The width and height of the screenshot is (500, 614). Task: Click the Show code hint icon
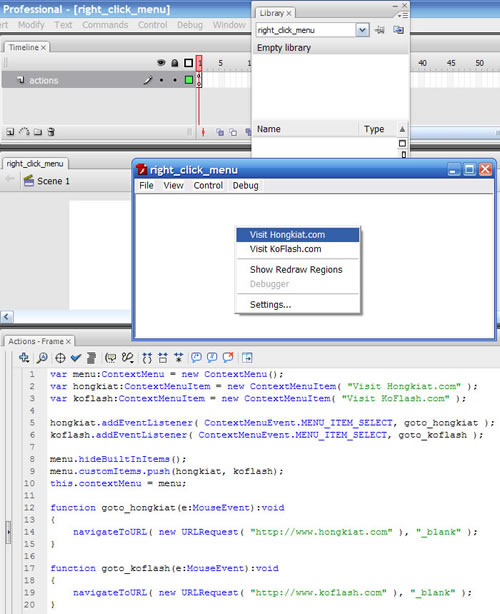pos(111,357)
